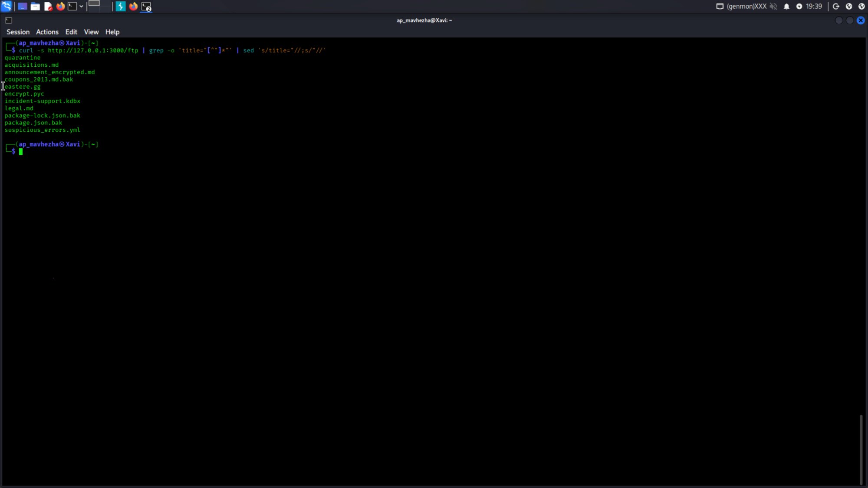Click the green cursor at the new prompt
Image resolution: width=868 pixels, height=488 pixels.
(20, 152)
